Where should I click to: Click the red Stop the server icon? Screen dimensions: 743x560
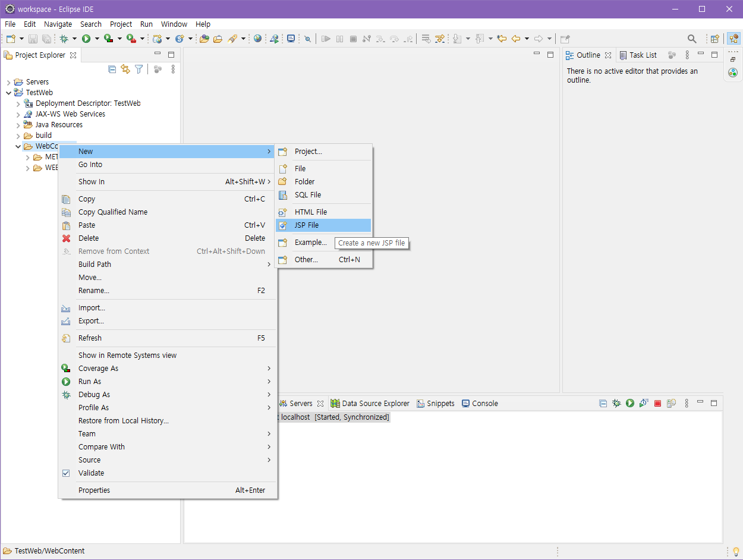click(x=657, y=403)
